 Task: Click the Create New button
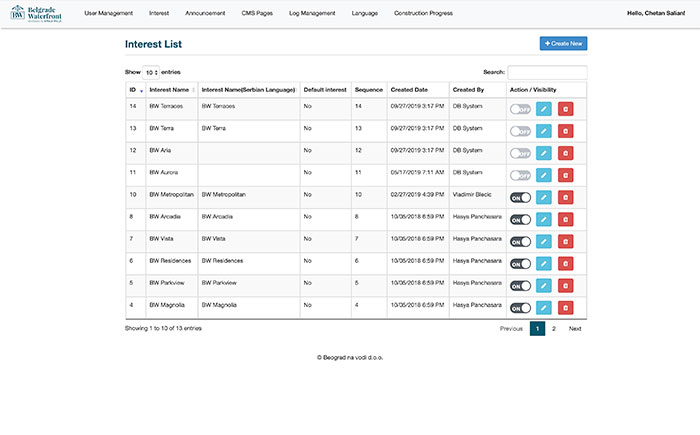[563, 43]
